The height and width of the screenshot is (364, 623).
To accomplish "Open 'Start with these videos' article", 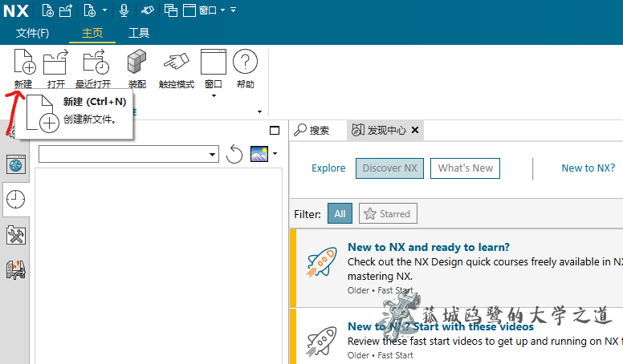I will [441, 326].
